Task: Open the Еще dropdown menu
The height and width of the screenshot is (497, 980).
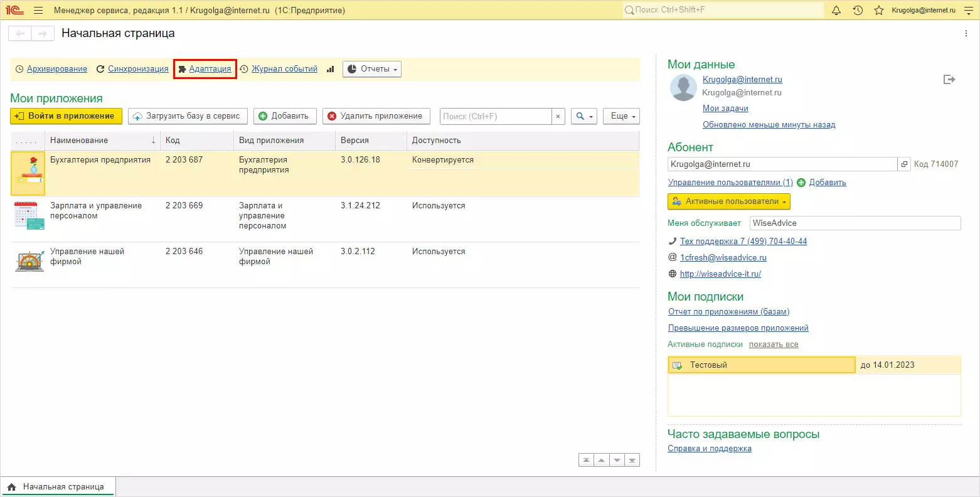Action: click(621, 116)
